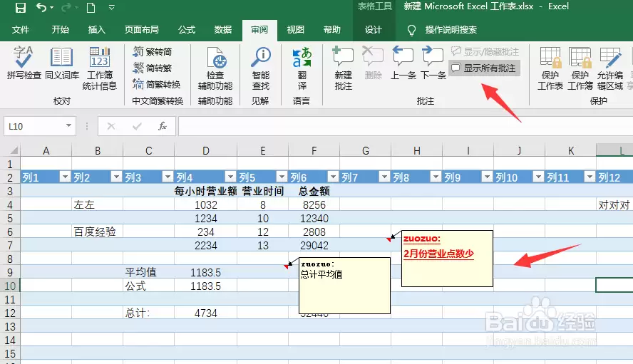633x364 pixels.
Task: Open the undo history dropdown arrow
Action: click(51, 8)
